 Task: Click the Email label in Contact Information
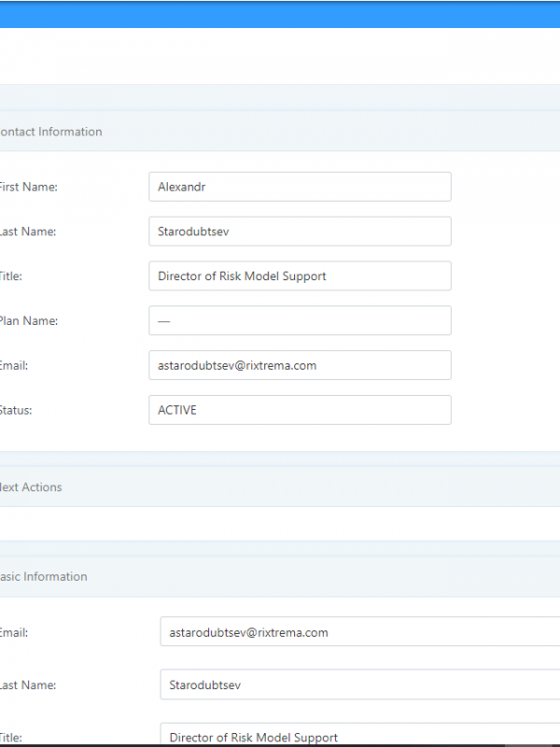pyautogui.click(x=14, y=366)
